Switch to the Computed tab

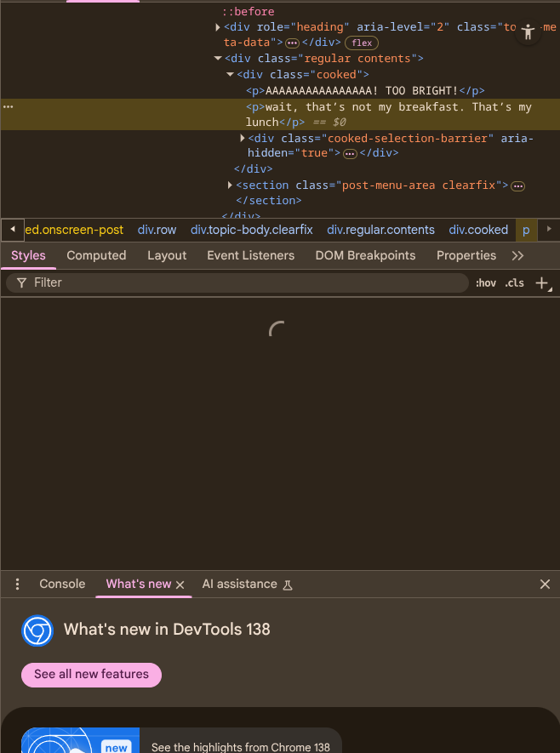96,255
